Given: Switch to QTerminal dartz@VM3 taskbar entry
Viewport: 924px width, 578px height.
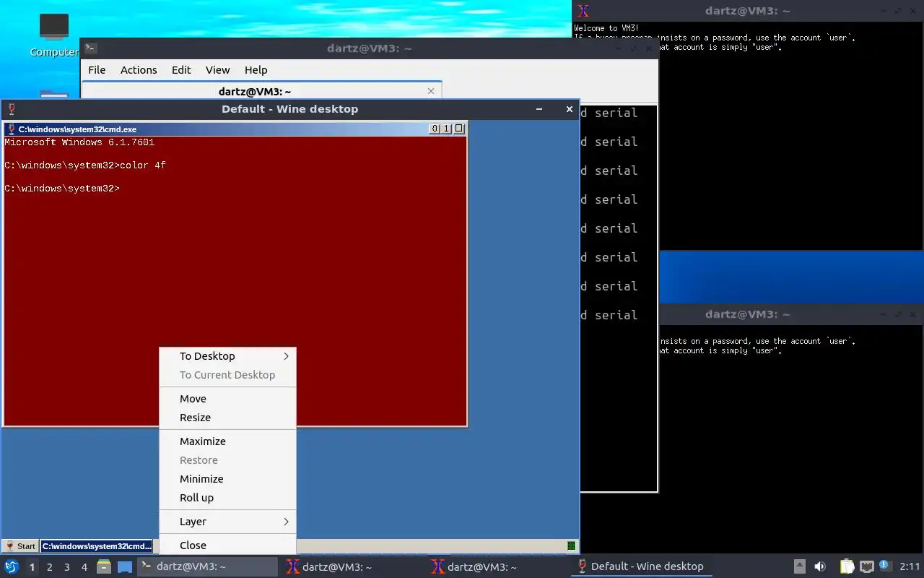Looking at the screenshot, I should pyautogui.click(x=207, y=566).
